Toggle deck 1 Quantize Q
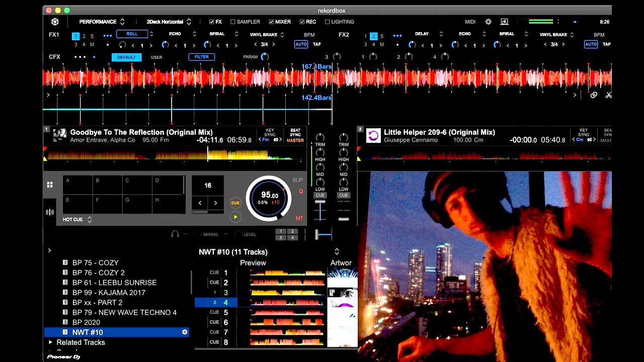Screen dimensions: 644x362 tap(301, 191)
